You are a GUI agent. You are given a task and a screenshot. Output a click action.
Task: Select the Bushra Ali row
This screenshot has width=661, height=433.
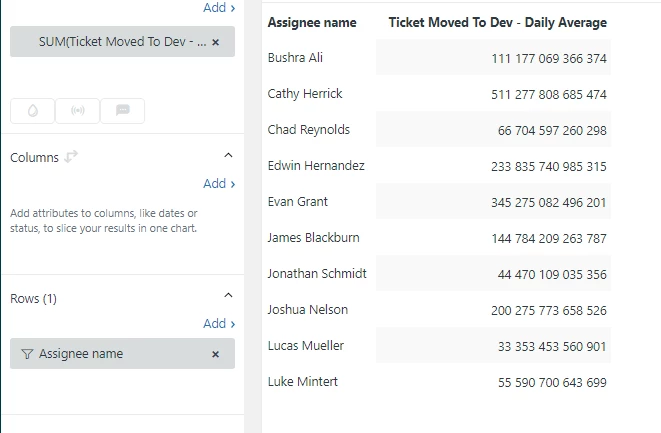pos(295,58)
